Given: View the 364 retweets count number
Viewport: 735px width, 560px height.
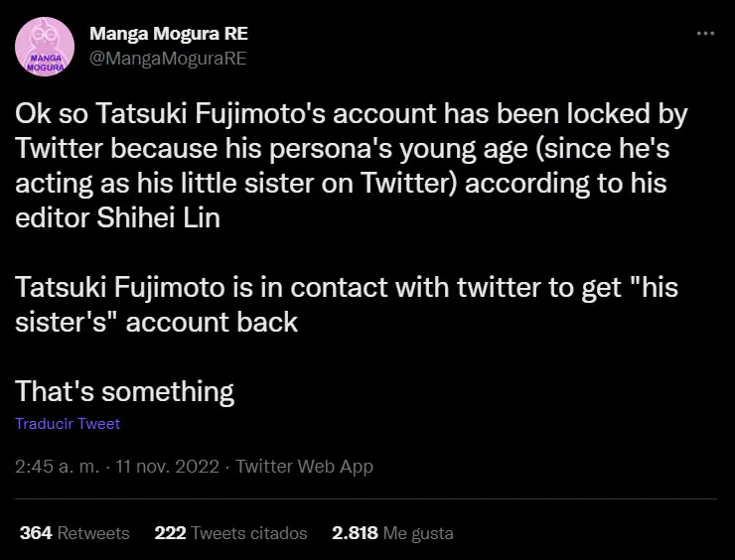Looking at the screenshot, I should 36,533.
